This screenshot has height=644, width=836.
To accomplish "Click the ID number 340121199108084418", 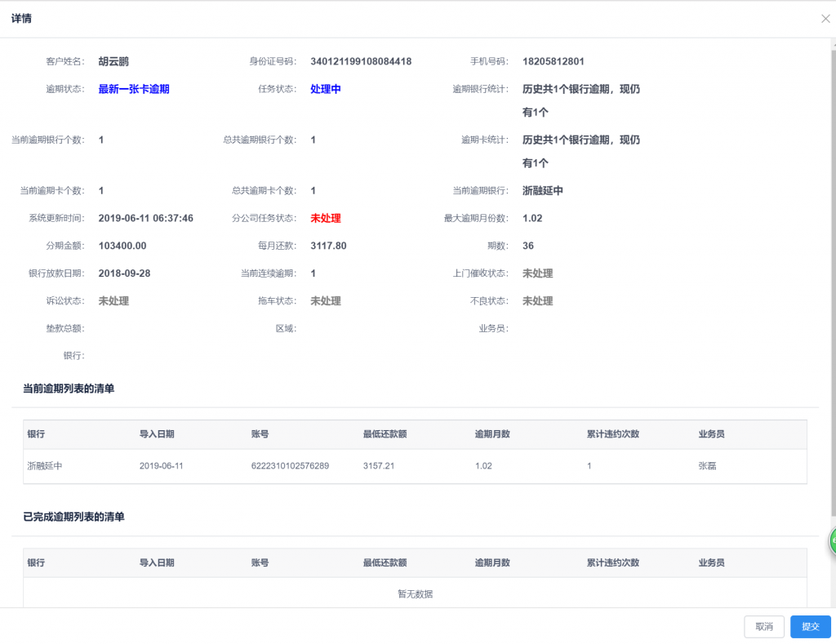I will point(361,61).
